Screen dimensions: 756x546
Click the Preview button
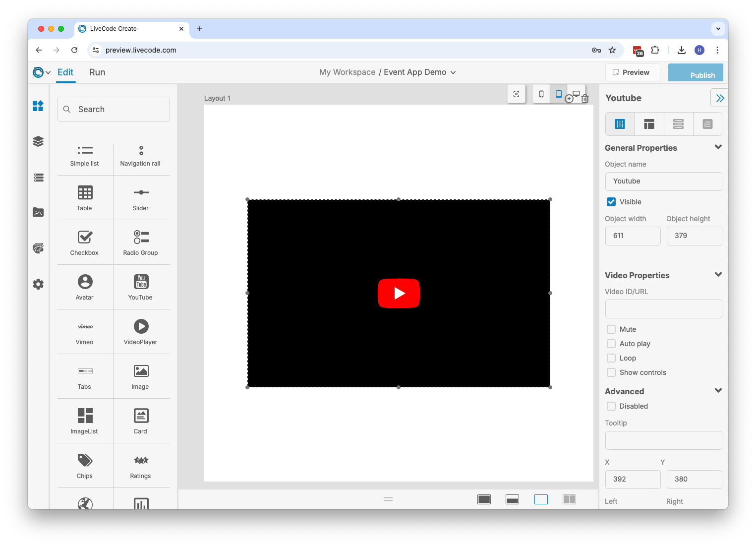633,72
